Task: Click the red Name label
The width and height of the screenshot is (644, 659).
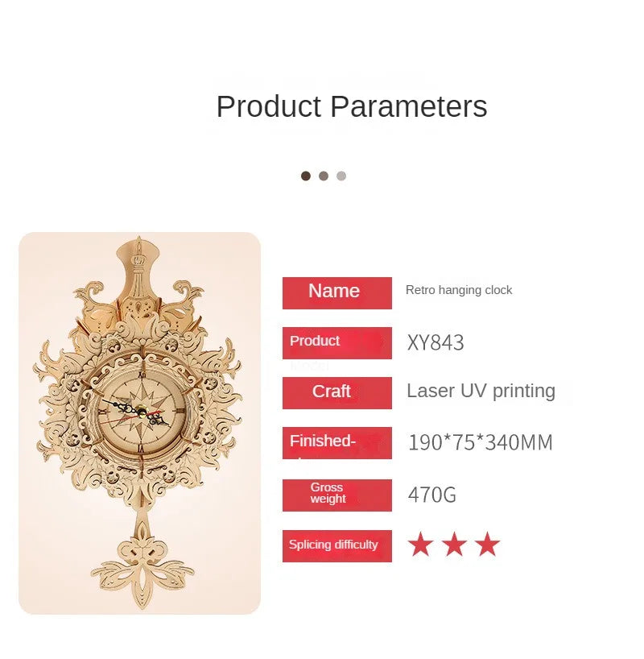Action: [x=337, y=293]
